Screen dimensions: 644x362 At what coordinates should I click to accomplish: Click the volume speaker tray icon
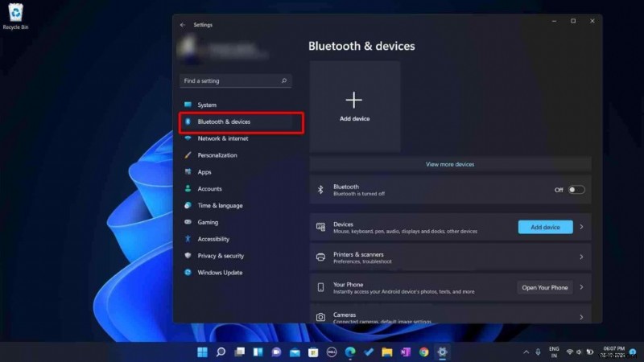[580, 352]
